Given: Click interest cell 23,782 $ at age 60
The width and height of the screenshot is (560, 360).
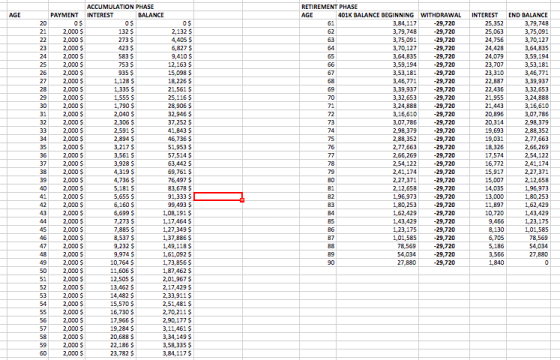Looking at the screenshot, I should [x=111, y=353].
